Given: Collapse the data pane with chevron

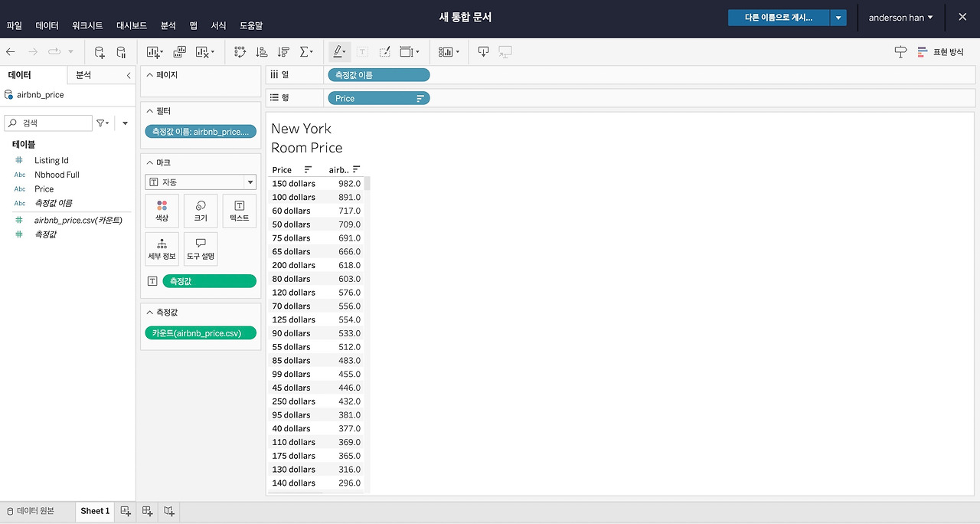Looking at the screenshot, I should [129, 75].
